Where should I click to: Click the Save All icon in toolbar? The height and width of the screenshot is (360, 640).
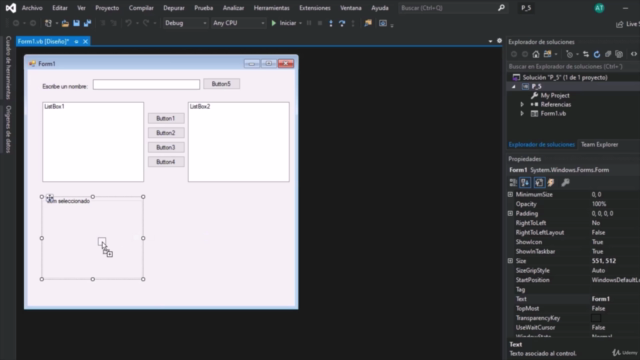tap(87, 23)
